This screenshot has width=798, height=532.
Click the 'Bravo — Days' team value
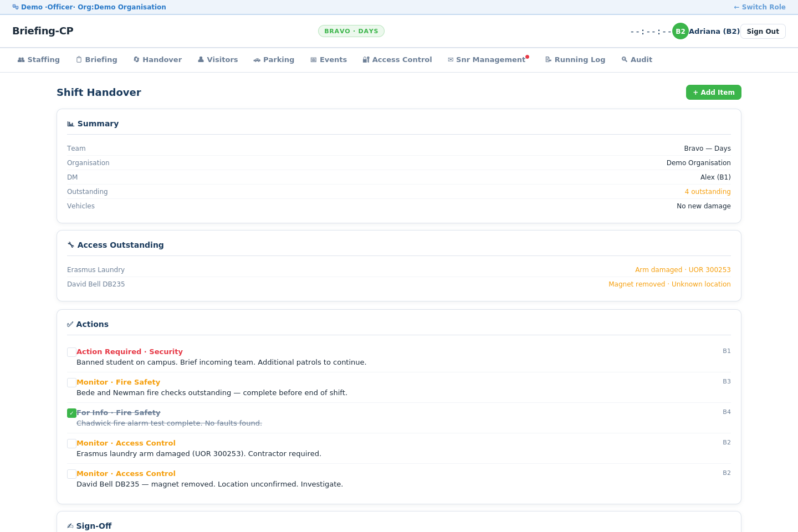(707, 149)
